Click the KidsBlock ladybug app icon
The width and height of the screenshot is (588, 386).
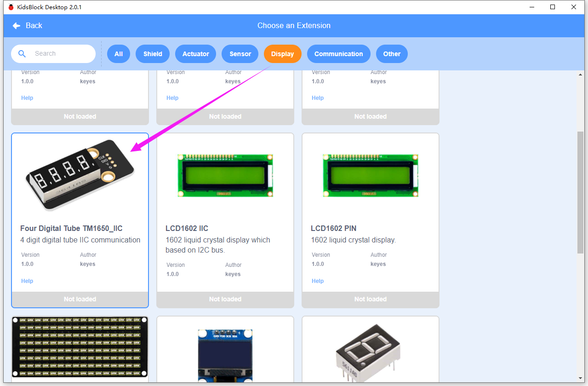[x=11, y=7]
